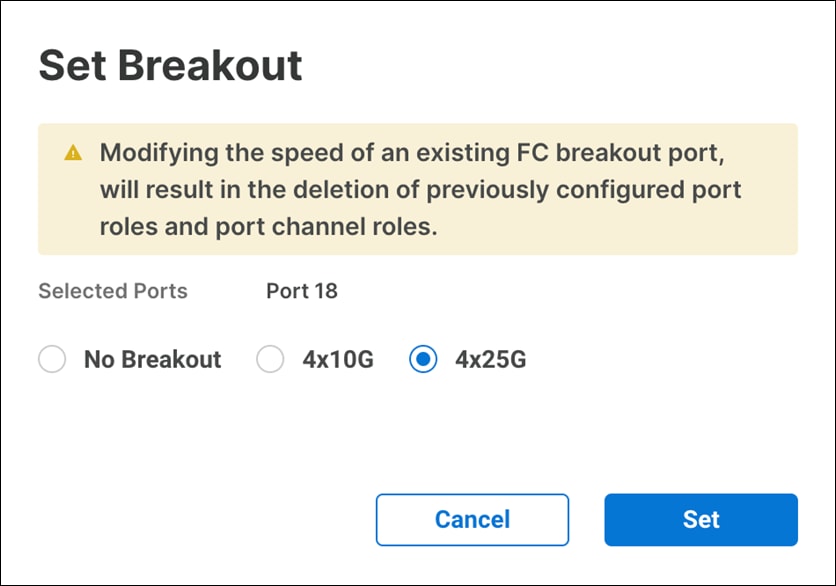Image resolution: width=836 pixels, height=586 pixels.
Task: Select the No Breakout radio button
Action: click(x=52, y=360)
